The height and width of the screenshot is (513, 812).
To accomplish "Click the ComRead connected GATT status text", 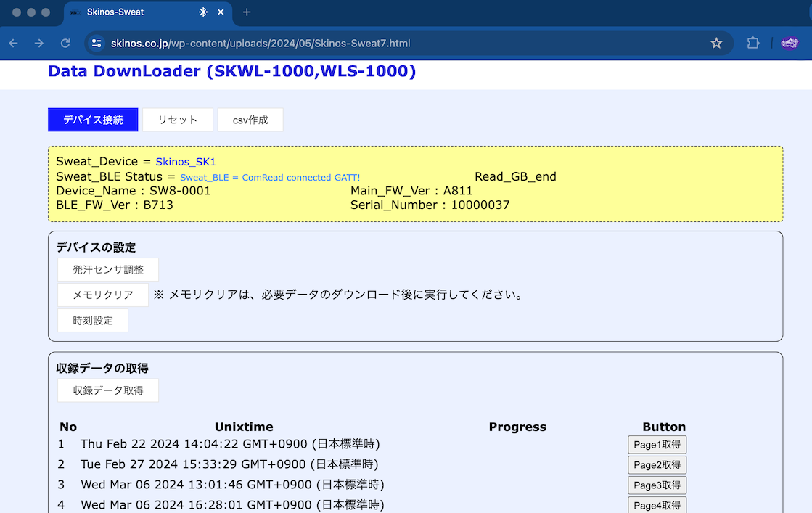I will (x=270, y=178).
